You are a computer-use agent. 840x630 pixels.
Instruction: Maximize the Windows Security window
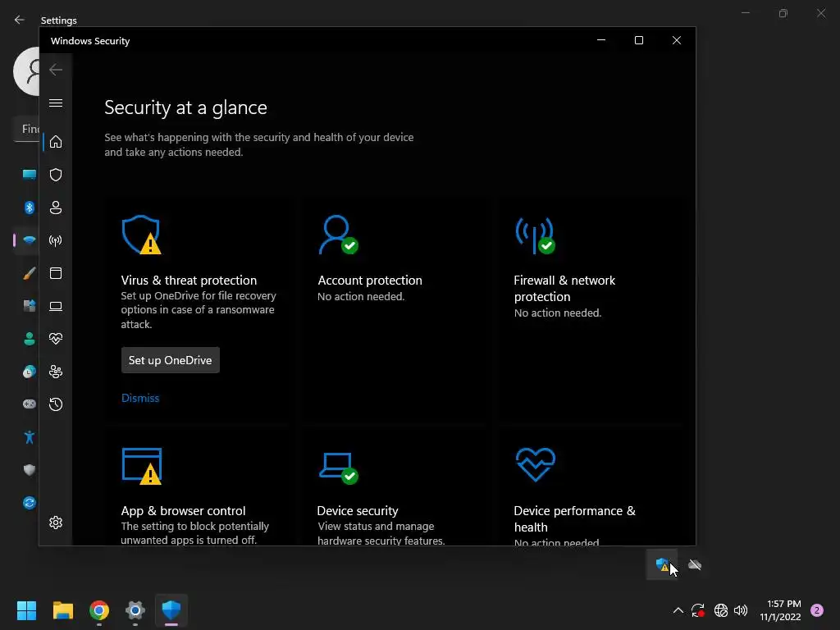[x=638, y=40]
